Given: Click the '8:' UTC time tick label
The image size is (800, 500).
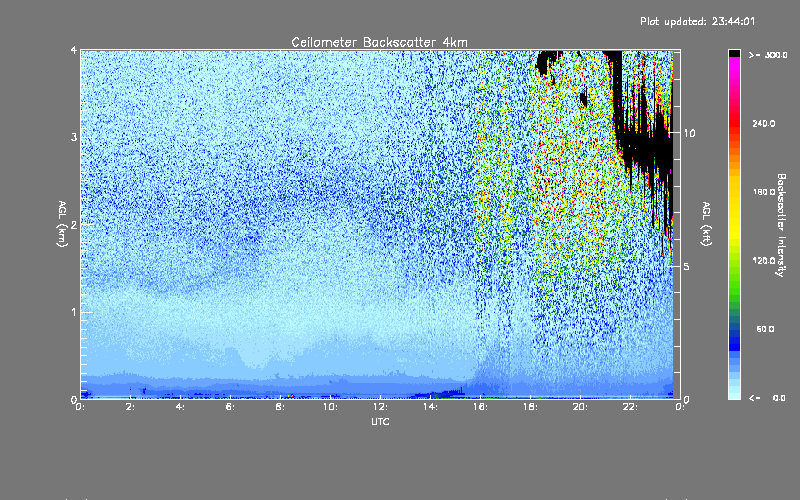Looking at the screenshot, I should coord(280,407).
